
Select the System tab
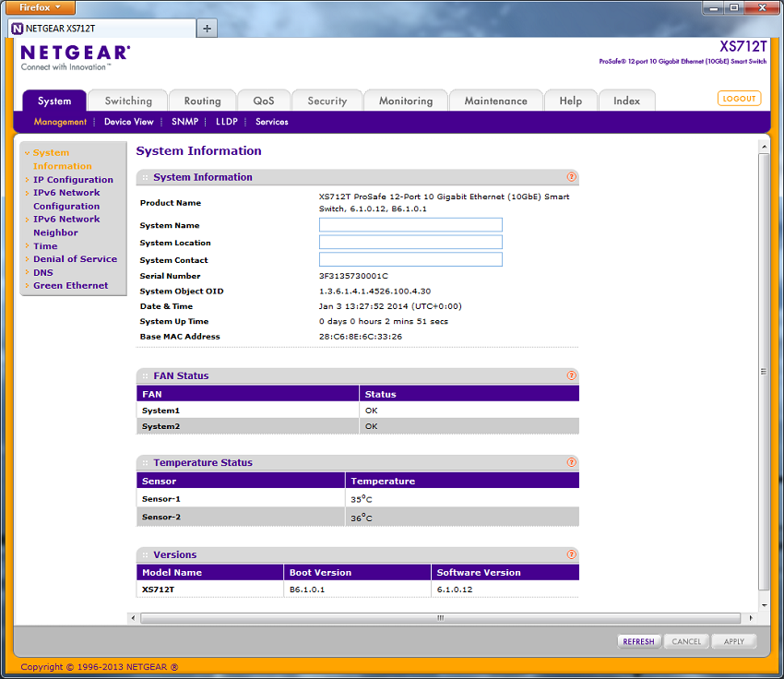click(x=54, y=101)
